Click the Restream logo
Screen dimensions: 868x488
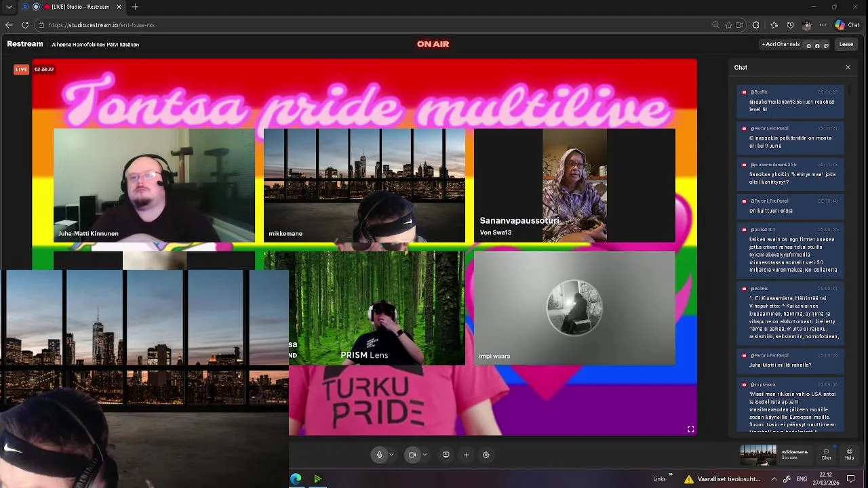25,44
